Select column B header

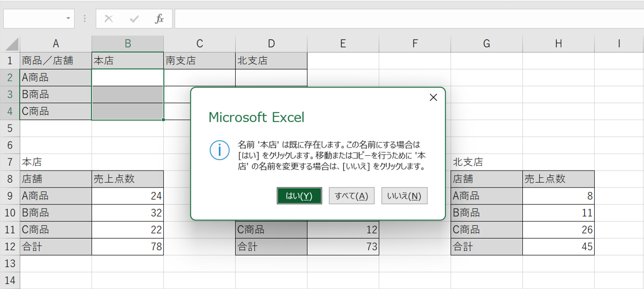127,44
